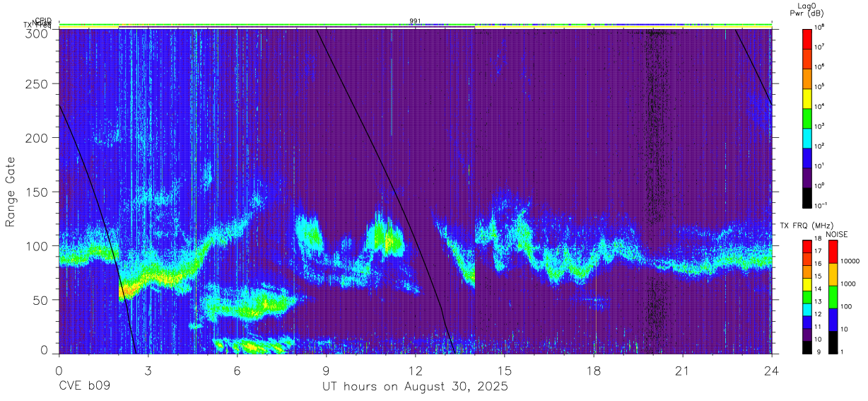Click the '1000' label on the NOISE scale

pyautogui.click(x=848, y=284)
